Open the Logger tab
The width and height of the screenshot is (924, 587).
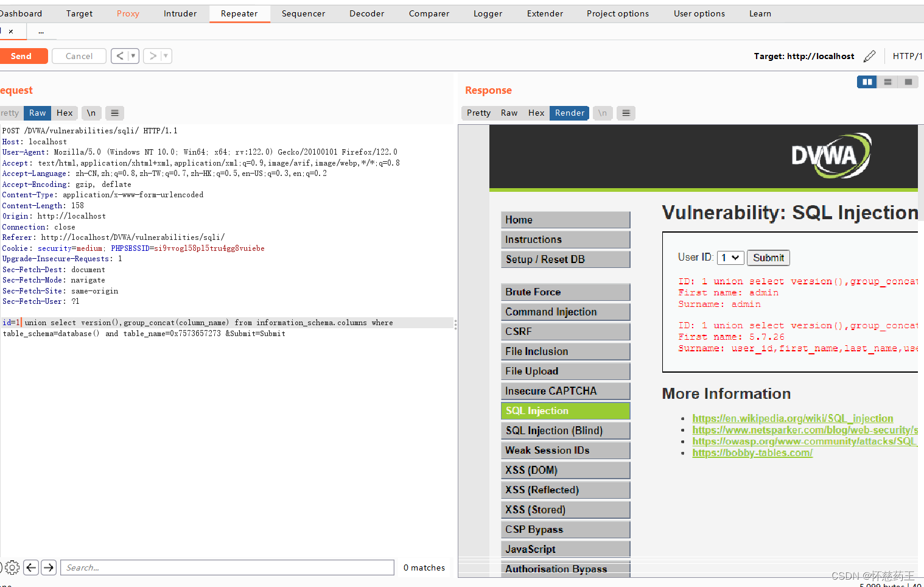(x=488, y=13)
